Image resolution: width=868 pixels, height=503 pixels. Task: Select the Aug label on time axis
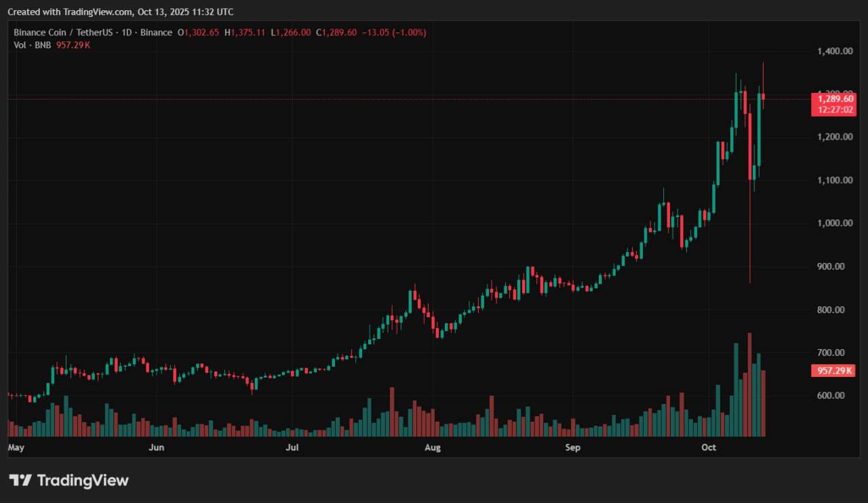pyautogui.click(x=433, y=447)
